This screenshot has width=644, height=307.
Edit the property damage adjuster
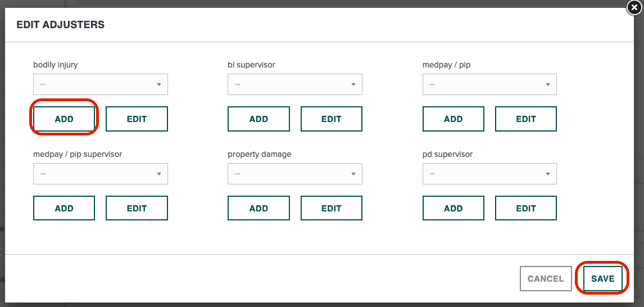point(332,208)
